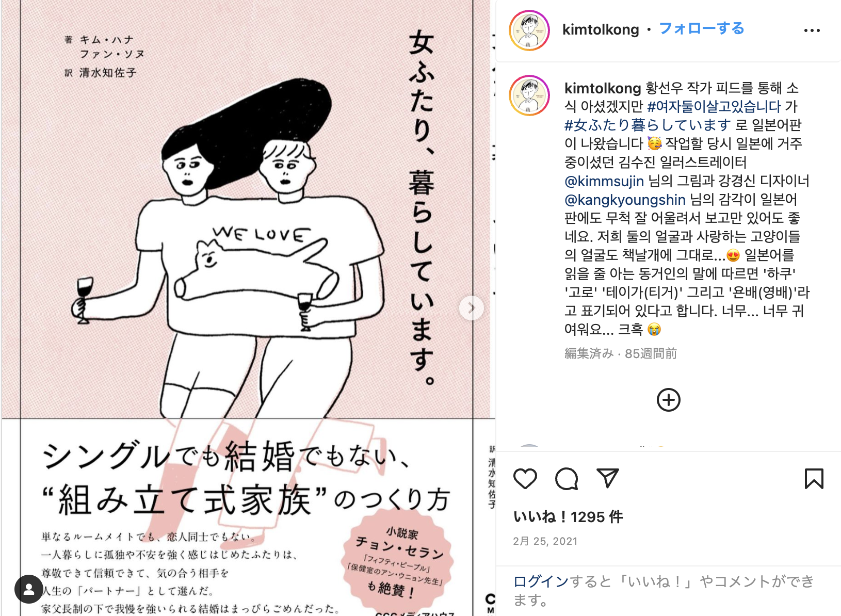Open kimtolkong avatar beside caption

[529, 95]
